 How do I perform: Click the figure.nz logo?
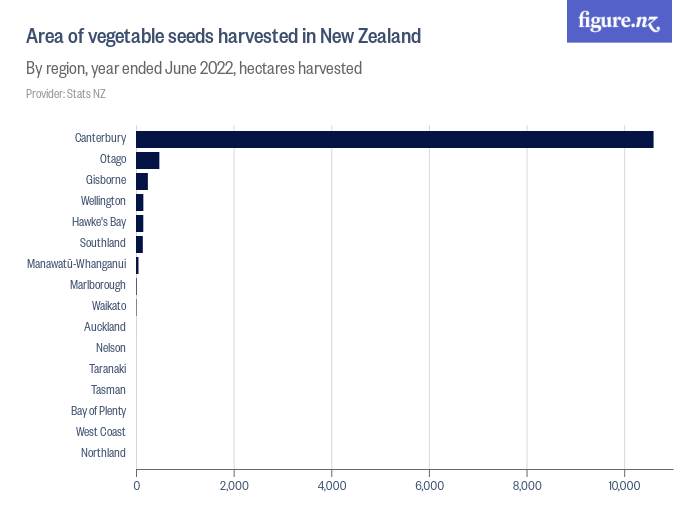pos(619,21)
